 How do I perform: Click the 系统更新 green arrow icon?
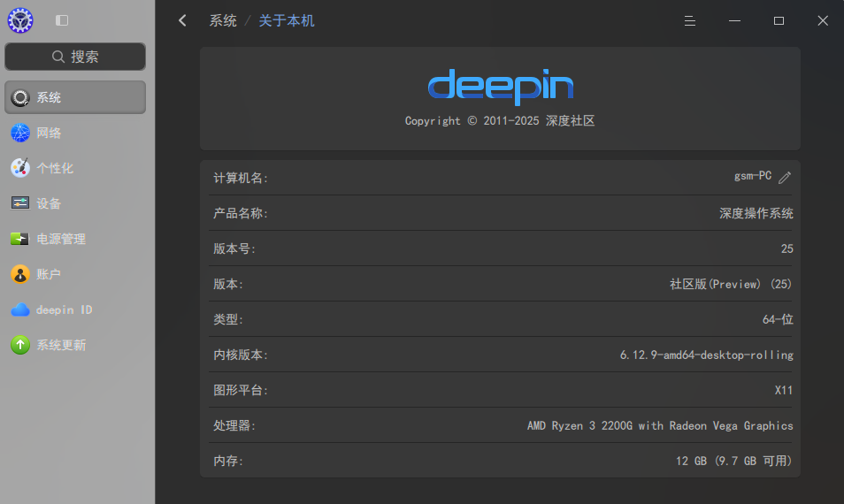(20, 345)
